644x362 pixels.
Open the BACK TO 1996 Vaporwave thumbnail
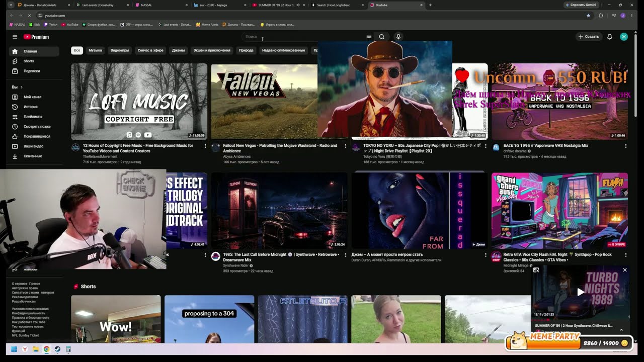point(559,102)
